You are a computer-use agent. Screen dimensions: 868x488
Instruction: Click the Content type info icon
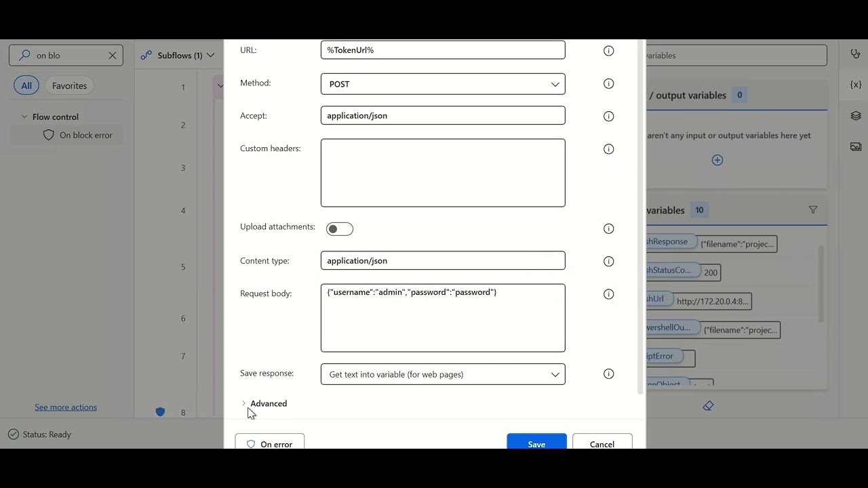(608, 262)
